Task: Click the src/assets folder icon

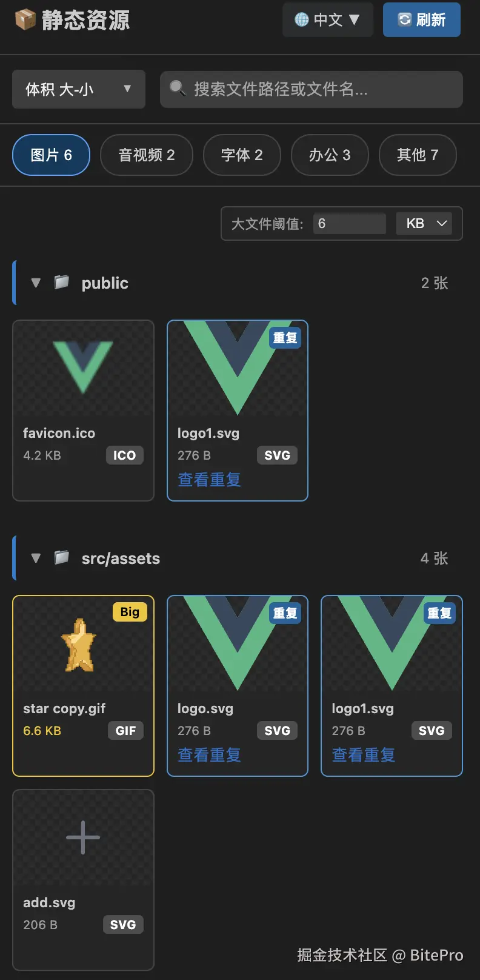Action: click(61, 557)
